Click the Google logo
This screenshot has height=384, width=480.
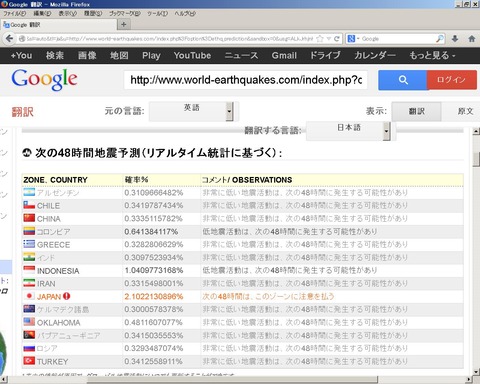(44, 79)
